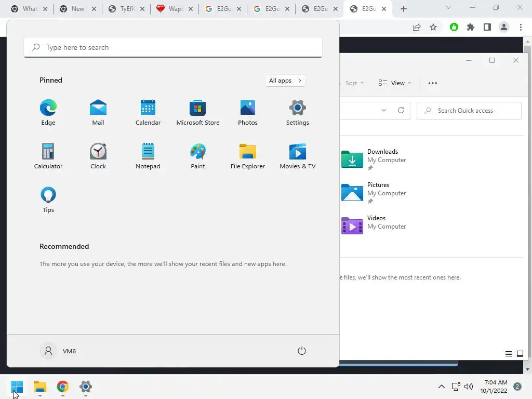Launch the Clock app

[x=98, y=156]
